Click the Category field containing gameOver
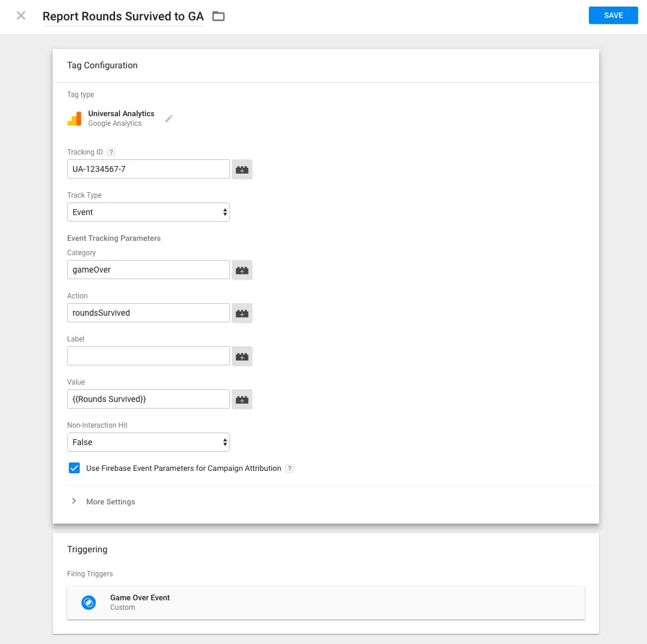The image size is (647, 644). tap(149, 270)
